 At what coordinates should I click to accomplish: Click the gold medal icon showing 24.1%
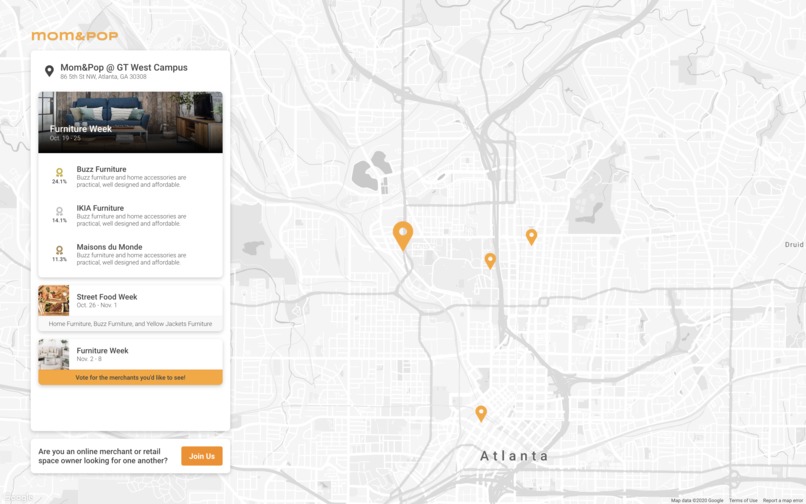(59, 173)
